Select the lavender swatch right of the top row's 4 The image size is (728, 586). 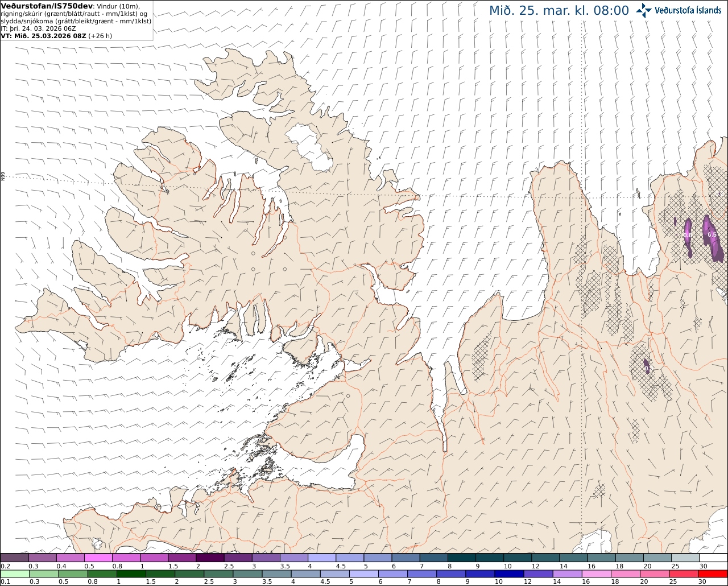322,558
